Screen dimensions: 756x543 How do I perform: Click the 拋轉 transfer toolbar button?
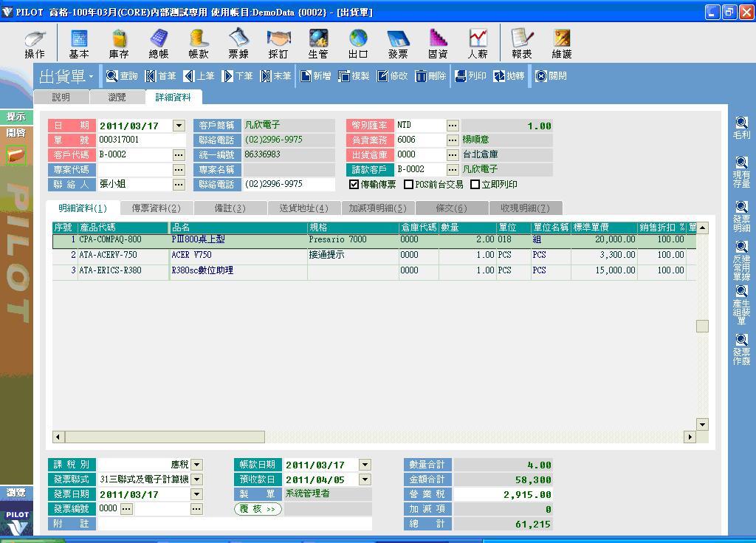pos(509,76)
